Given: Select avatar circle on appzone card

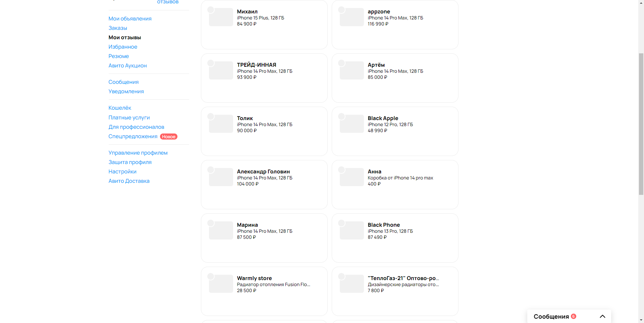Looking at the screenshot, I should click(x=341, y=10).
